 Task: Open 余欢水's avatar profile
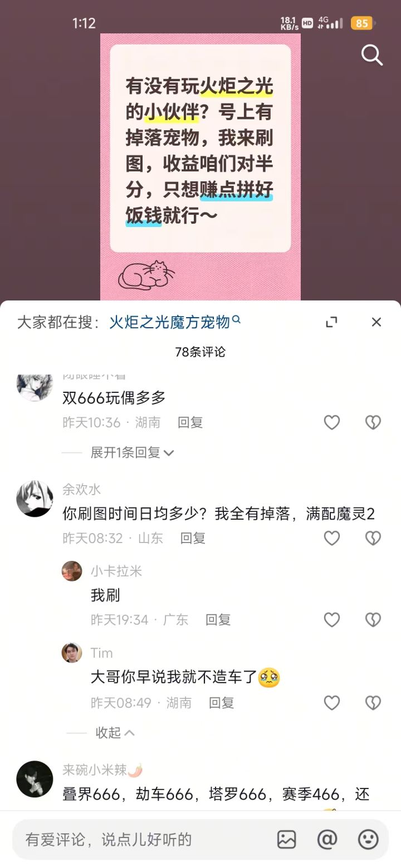pos(35,499)
